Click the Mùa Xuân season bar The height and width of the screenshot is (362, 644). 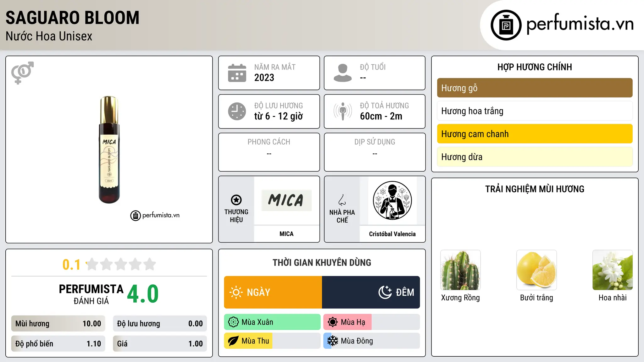coord(272,322)
